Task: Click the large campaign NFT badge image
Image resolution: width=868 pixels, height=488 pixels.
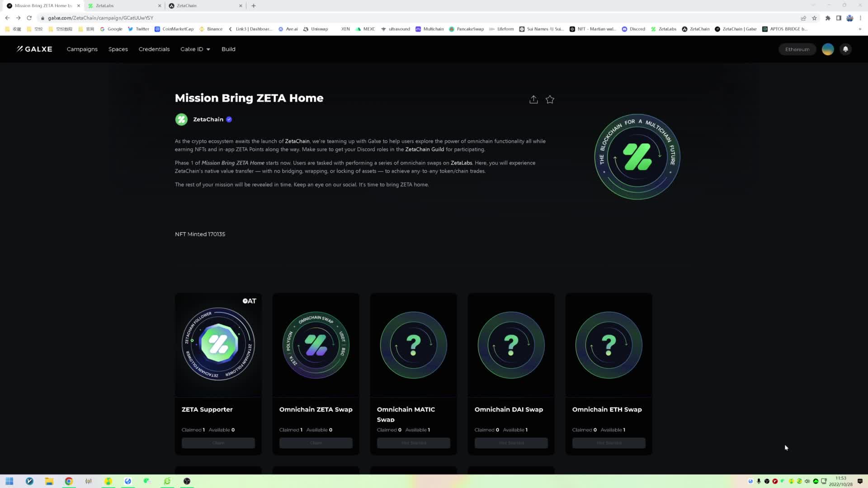Action: 637,157
